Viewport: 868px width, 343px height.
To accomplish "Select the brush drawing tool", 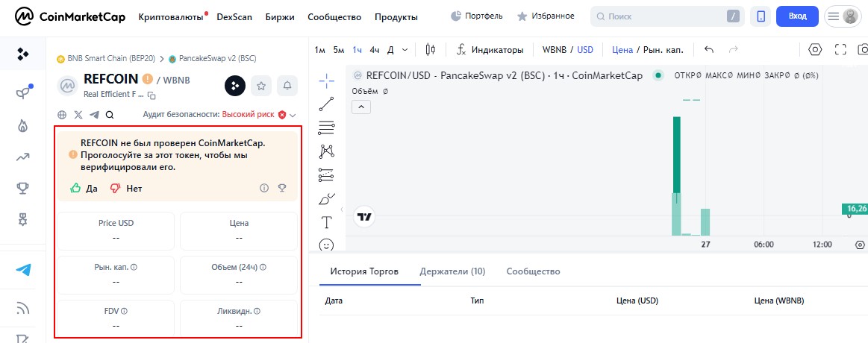I will coord(327,198).
